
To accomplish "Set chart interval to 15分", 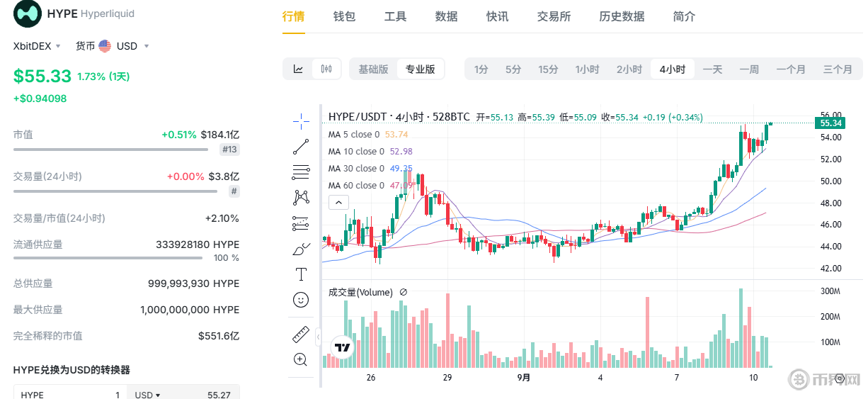I will click(548, 69).
